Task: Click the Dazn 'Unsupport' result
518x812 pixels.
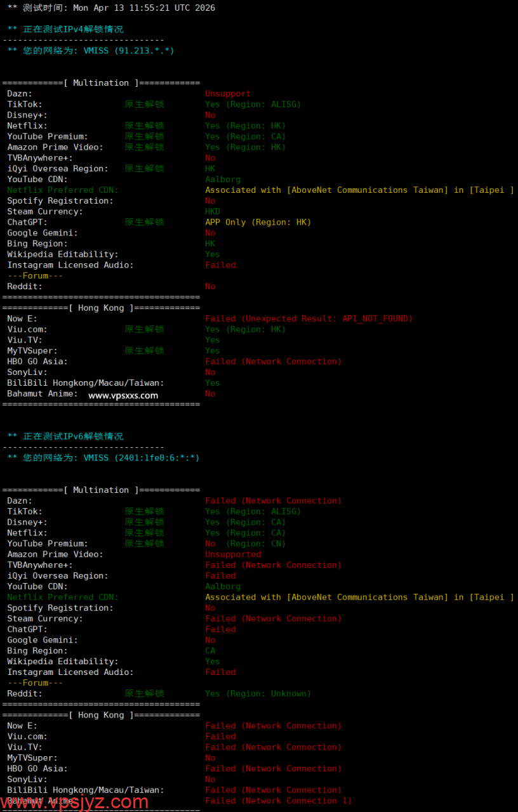Action: point(228,94)
